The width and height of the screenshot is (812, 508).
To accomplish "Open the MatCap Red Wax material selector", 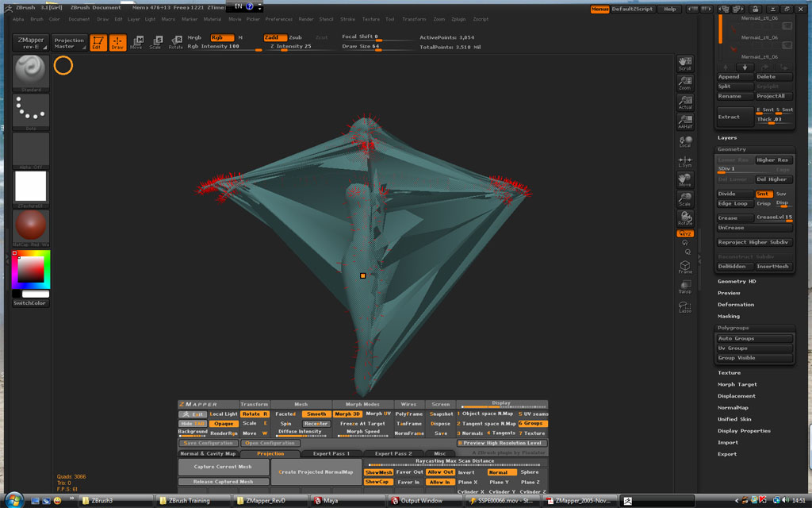I will (31, 228).
